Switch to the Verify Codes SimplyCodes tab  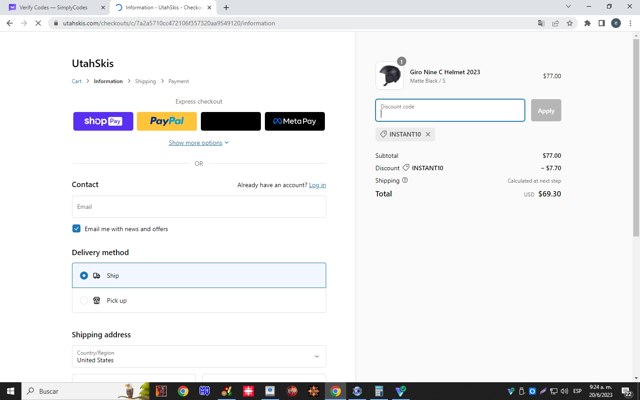53,7
